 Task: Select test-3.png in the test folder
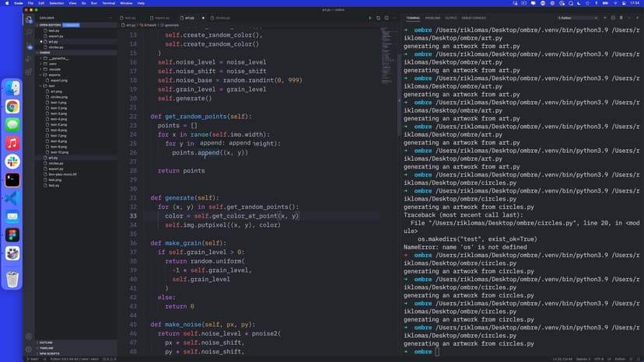58,113
